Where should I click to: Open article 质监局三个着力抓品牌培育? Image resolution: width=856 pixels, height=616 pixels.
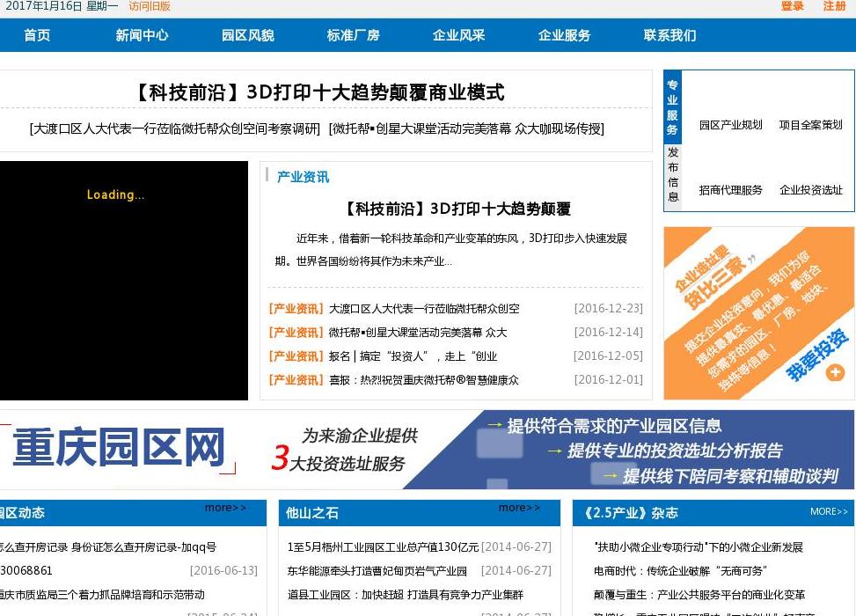[x=102, y=595]
